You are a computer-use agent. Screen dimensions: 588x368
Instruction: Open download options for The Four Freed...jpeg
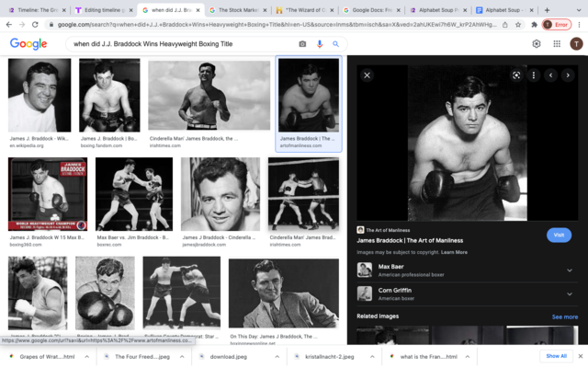(182, 356)
